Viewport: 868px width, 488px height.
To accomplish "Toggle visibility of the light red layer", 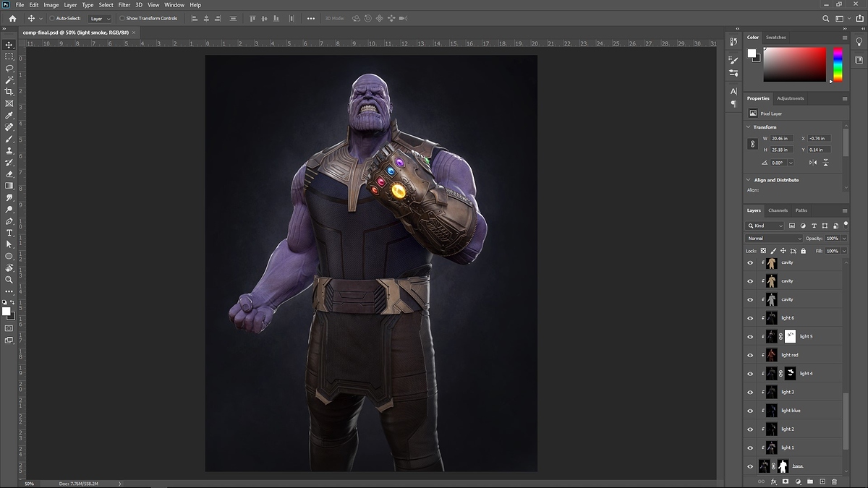I will (750, 355).
